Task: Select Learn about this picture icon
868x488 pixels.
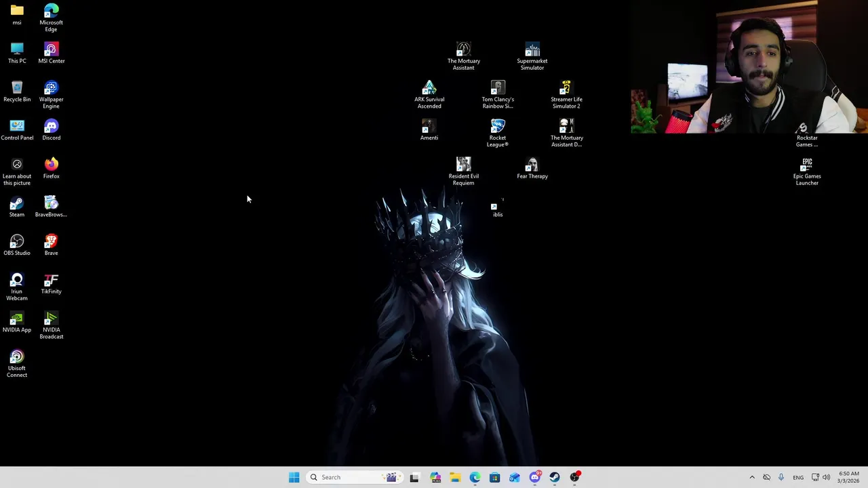Action: [17, 171]
